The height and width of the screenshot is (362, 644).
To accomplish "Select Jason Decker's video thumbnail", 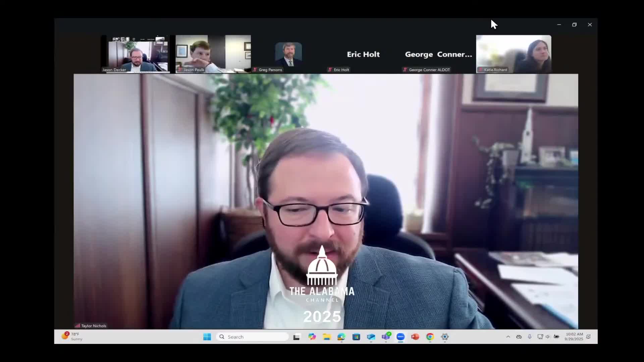I will tap(135, 54).
